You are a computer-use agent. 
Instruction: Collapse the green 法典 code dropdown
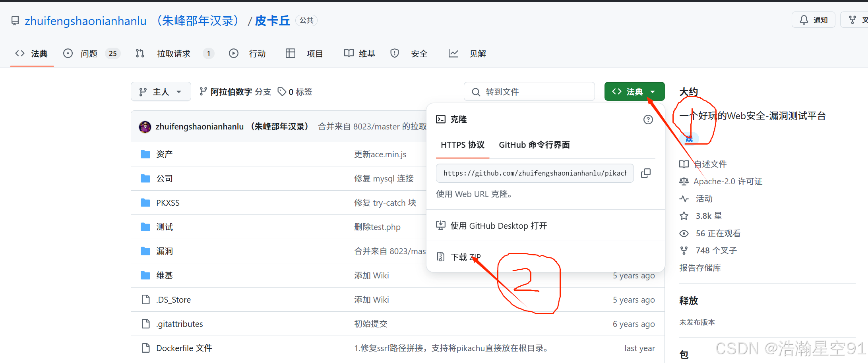(634, 92)
